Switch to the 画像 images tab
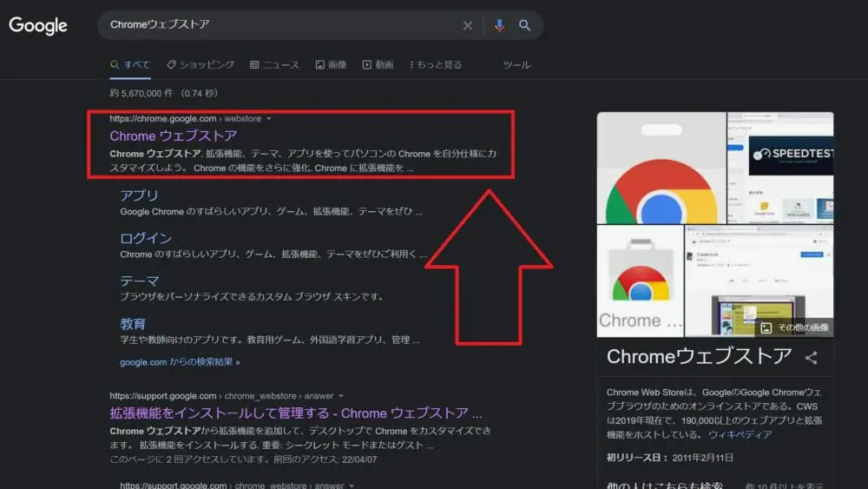 [331, 65]
